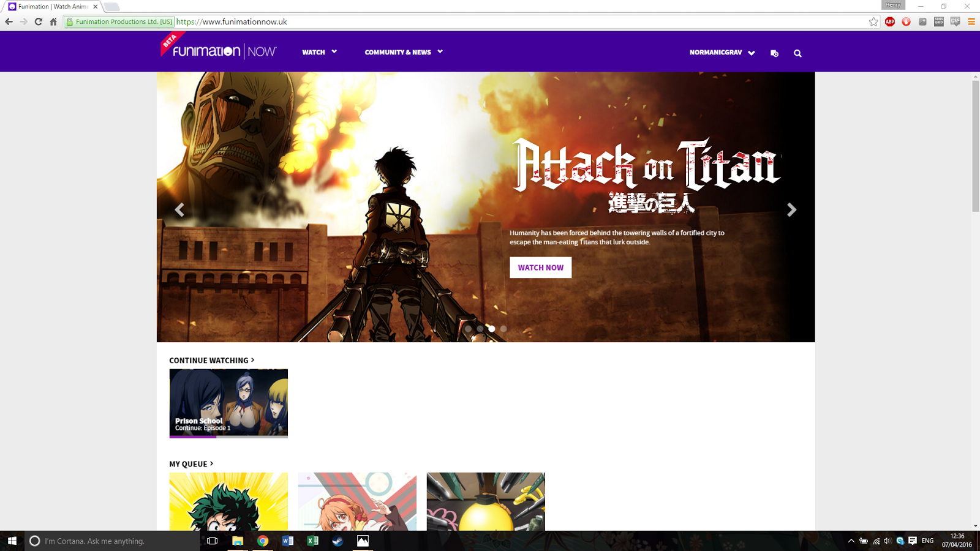Image resolution: width=980 pixels, height=551 pixels.
Task: Open search on the Funimation navbar
Action: point(797,53)
